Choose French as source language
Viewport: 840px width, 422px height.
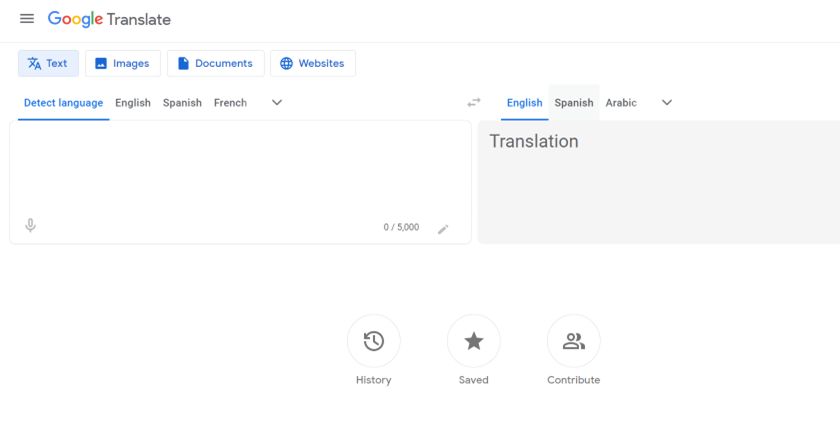coord(230,103)
